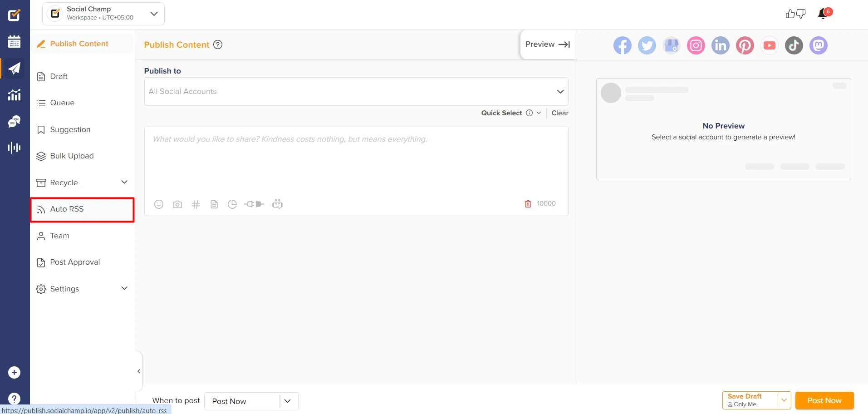Select the Facebook preview icon

coord(622,45)
